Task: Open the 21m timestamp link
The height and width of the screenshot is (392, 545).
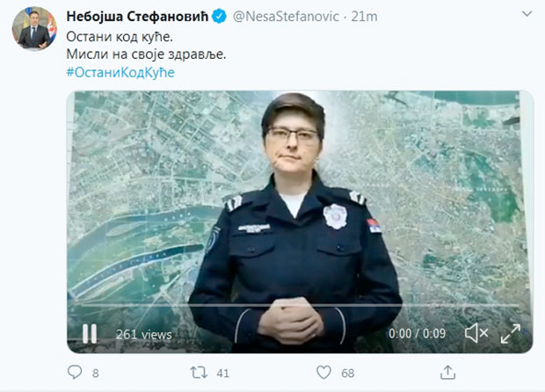Action: pyautogui.click(x=364, y=17)
